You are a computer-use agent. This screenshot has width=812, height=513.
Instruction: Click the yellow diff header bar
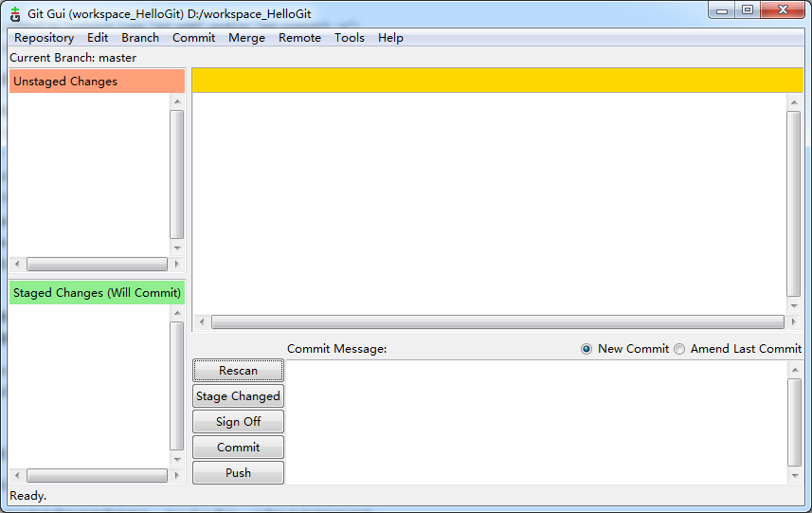pyautogui.click(x=497, y=81)
